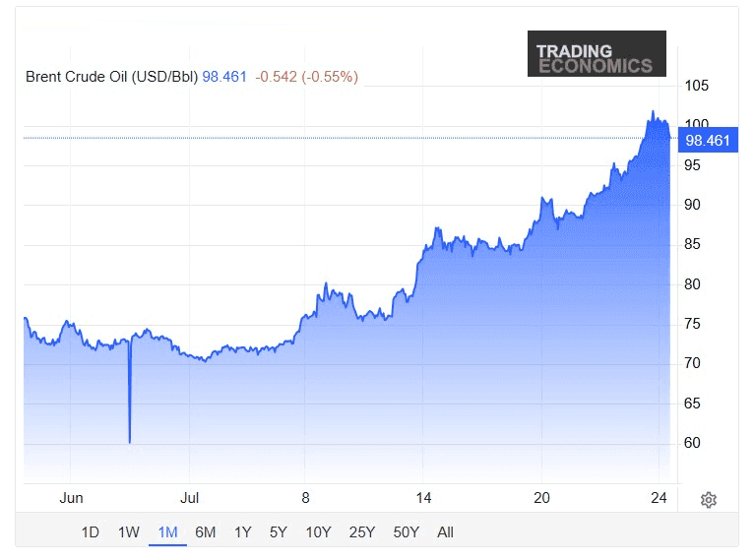The height and width of the screenshot is (560, 754).
Task: Click the 105 y-axis label
Action: coord(696,86)
